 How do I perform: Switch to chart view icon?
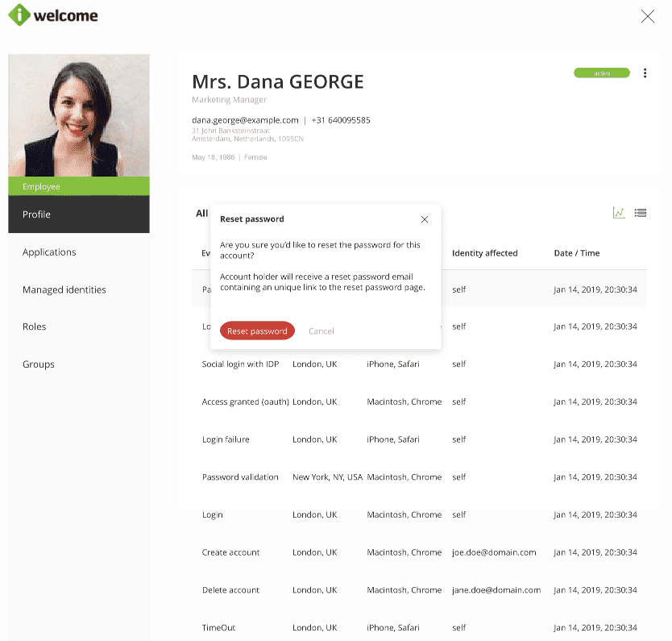(x=619, y=213)
